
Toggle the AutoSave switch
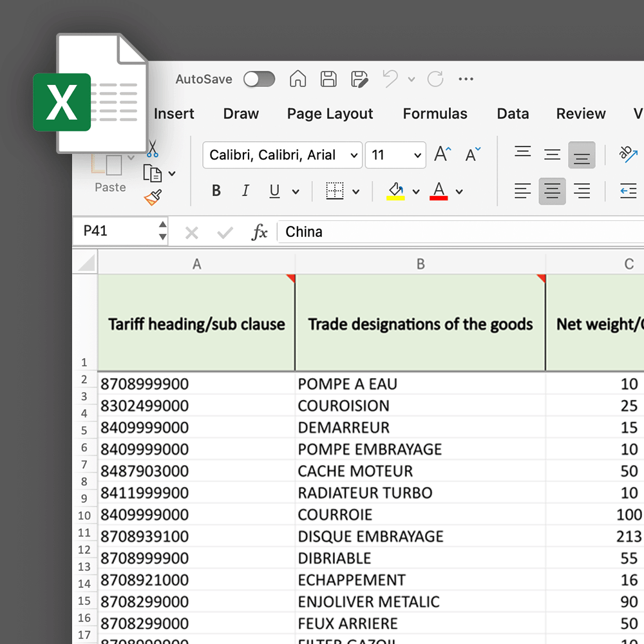(259, 79)
